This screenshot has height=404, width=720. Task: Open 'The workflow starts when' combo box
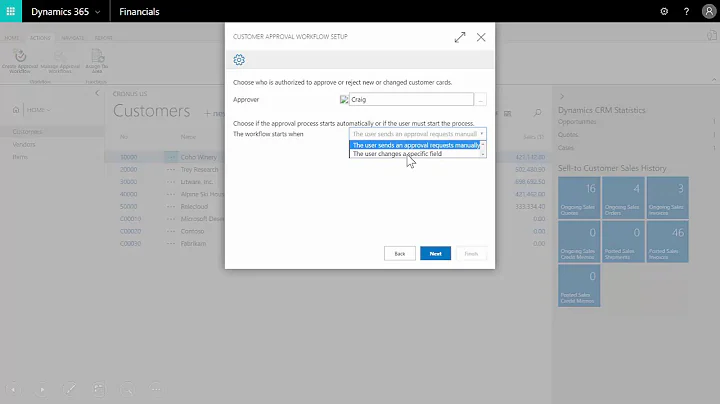click(417, 134)
